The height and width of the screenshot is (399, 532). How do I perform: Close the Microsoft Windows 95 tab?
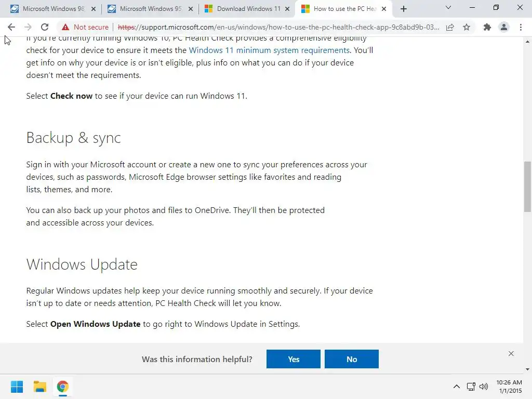coord(191,9)
